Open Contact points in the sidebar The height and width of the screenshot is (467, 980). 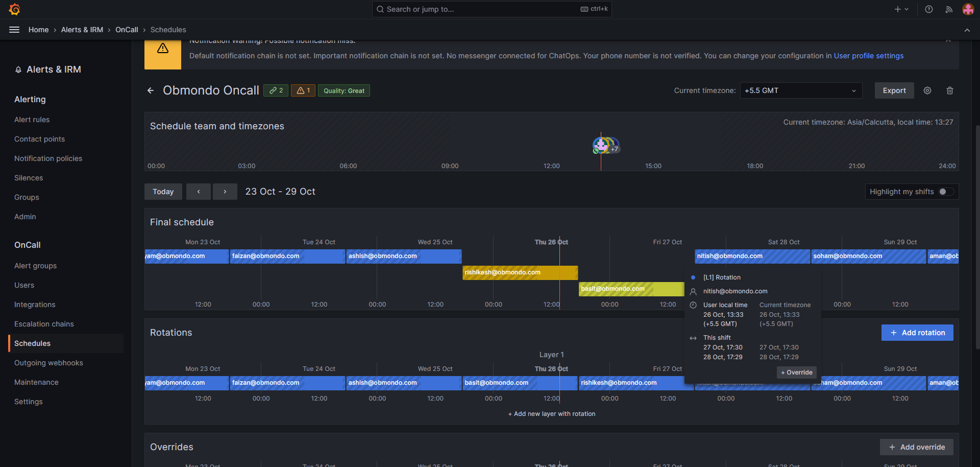40,139
